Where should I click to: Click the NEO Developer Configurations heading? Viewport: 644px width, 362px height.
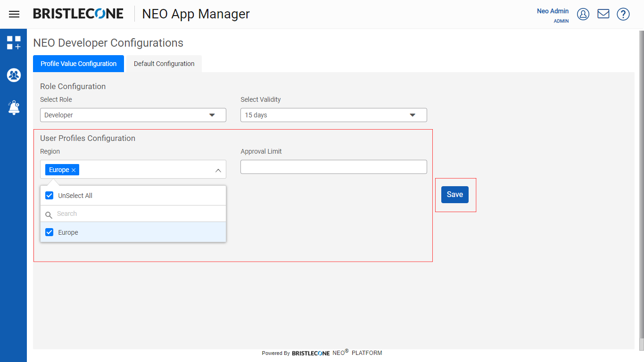(108, 43)
